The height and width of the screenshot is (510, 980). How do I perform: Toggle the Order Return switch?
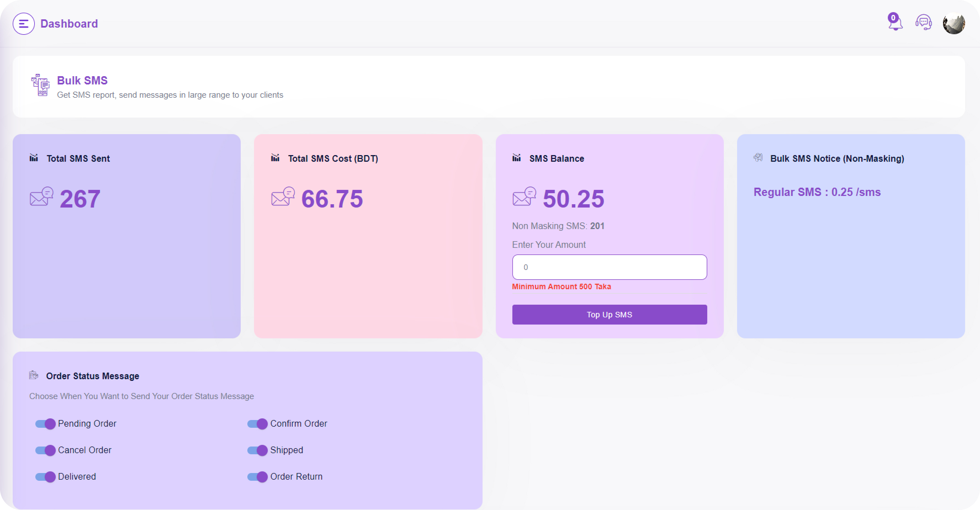point(258,477)
